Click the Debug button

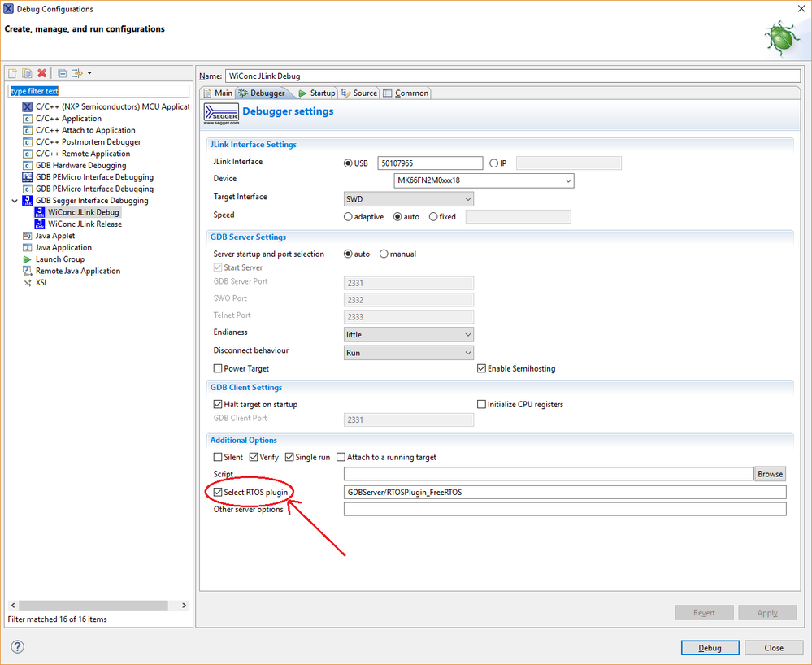tap(710, 648)
